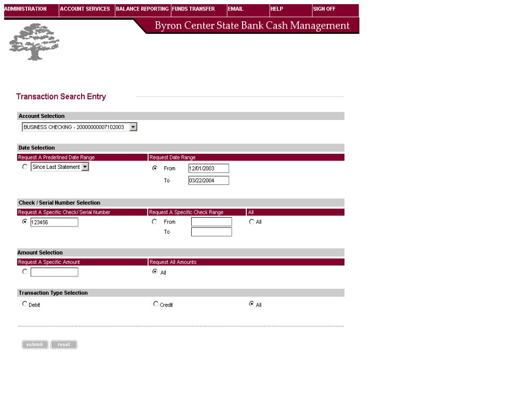
Task: Select the predefined date range radio button
Action: (25, 167)
